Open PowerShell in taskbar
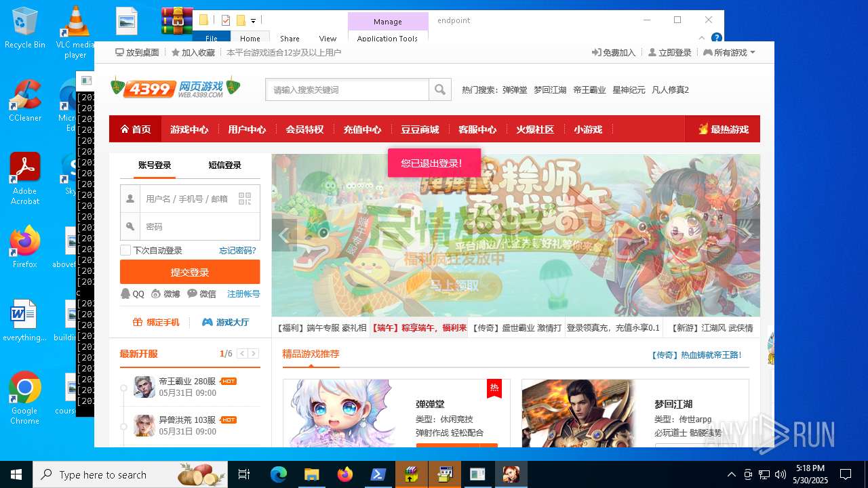Screen dimensions: 868x488 tap(378, 474)
